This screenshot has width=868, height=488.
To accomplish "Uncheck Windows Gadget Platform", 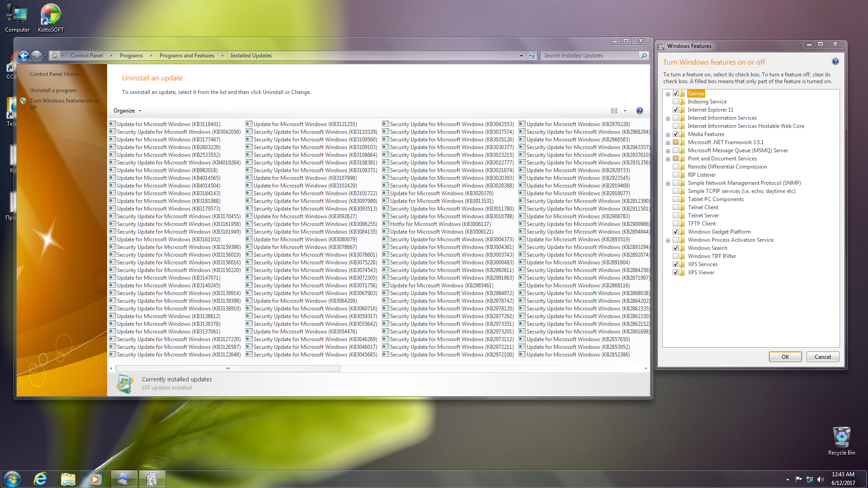I will tap(675, 232).
